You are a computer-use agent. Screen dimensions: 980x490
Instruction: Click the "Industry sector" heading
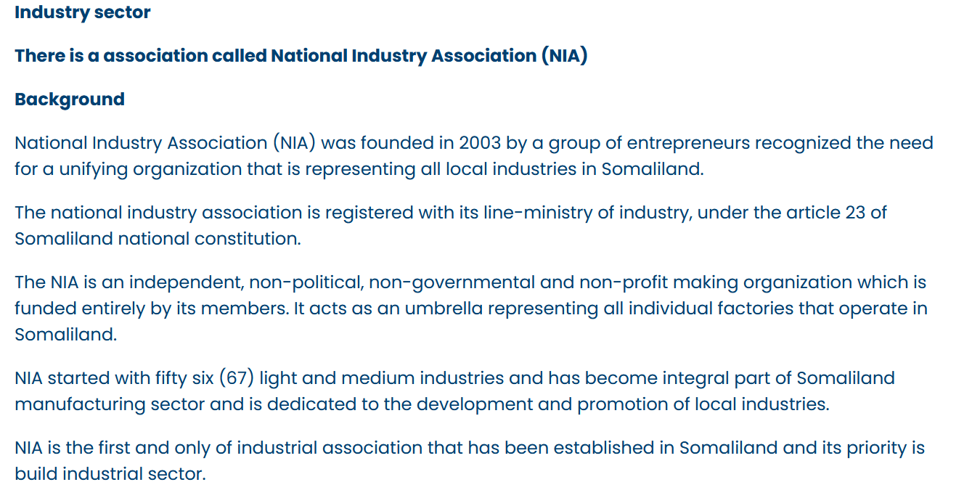(83, 12)
